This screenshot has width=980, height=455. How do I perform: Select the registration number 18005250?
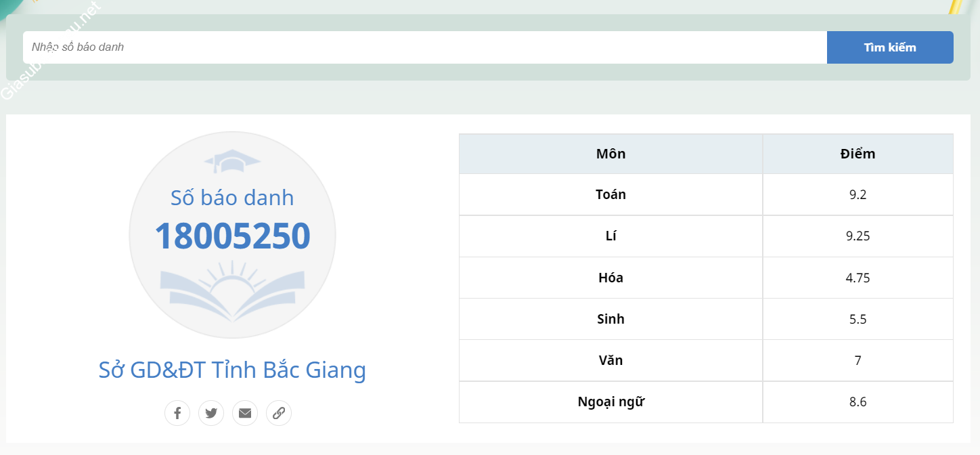pyautogui.click(x=232, y=236)
